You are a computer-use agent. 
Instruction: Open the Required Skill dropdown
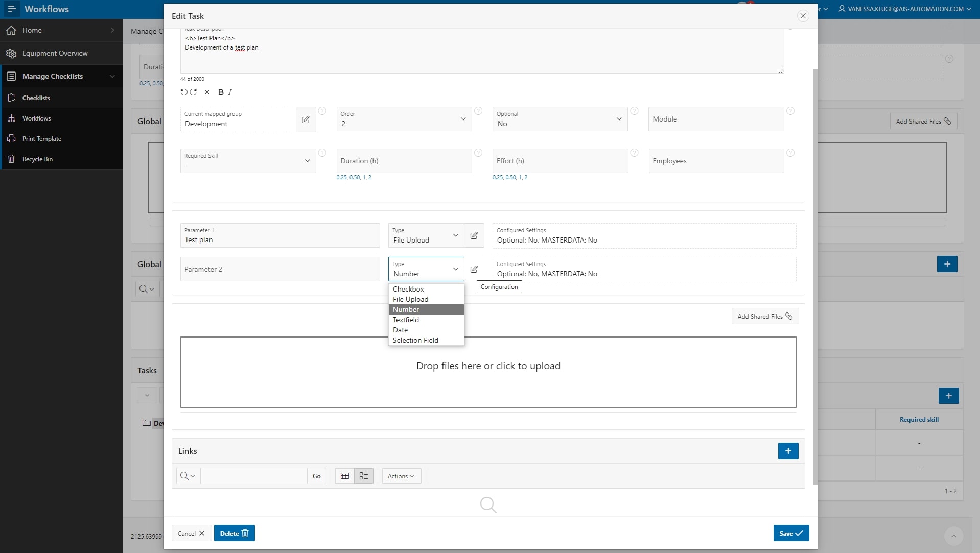point(248,161)
